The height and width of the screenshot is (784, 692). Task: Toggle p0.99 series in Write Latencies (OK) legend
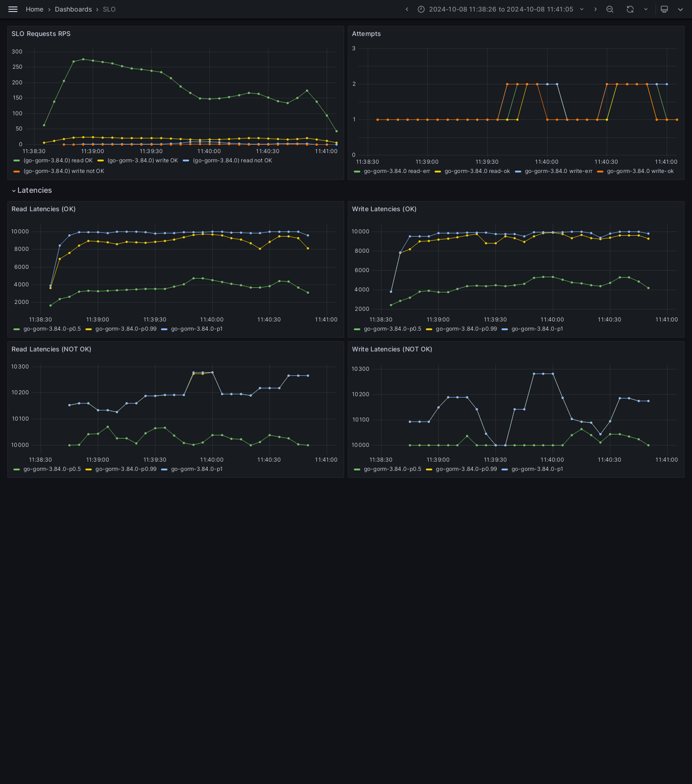(x=466, y=329)
